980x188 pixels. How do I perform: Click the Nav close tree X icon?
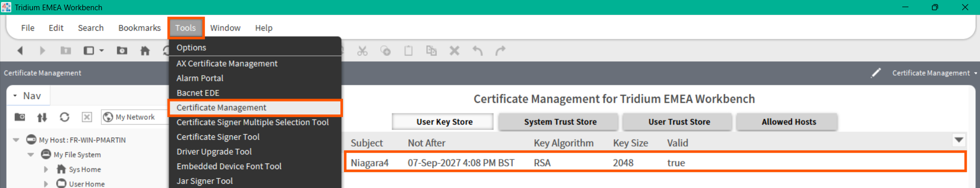click(x=87, y=117)
